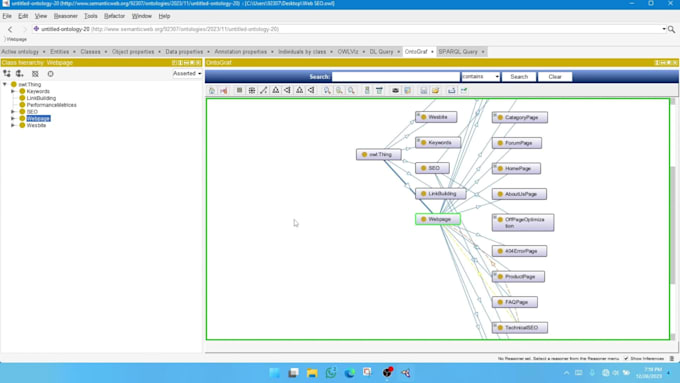Apply the grid layout using the gray square icon

(x=239, y=90)
